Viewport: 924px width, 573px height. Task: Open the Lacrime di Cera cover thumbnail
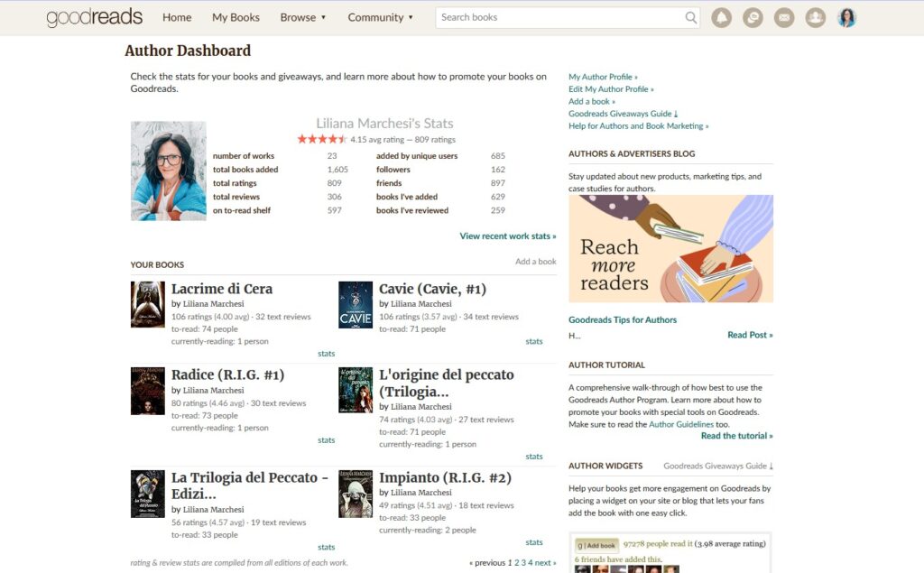[148, 304]
